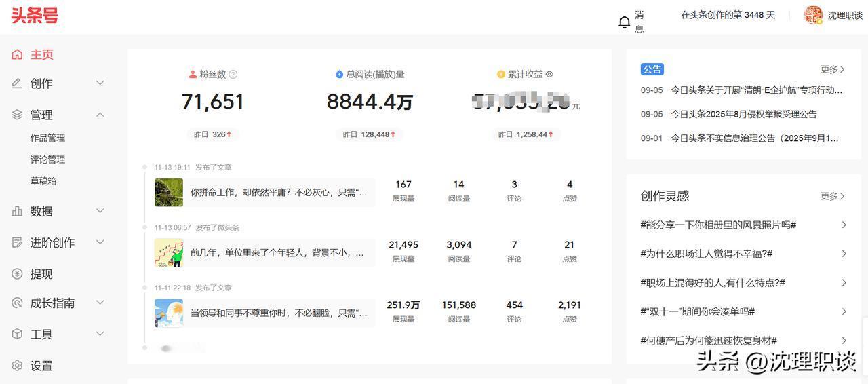868x384 pixels.
Task: Click thumbnail of 前几年，单位里来了个年轻人 post
Action: [x=169, y=252]
